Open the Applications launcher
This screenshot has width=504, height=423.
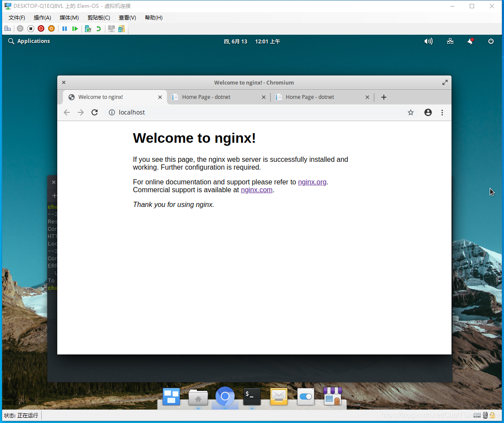point(29,41)
